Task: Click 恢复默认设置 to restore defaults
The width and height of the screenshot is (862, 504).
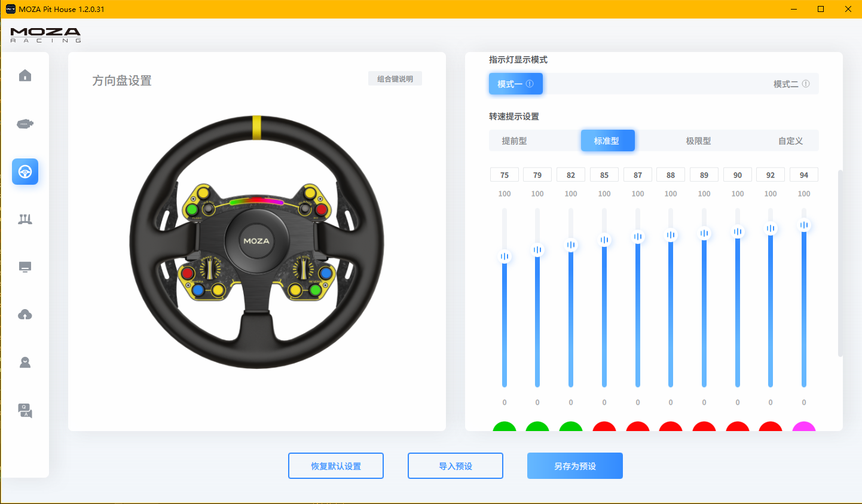Action: coord(336,466)
